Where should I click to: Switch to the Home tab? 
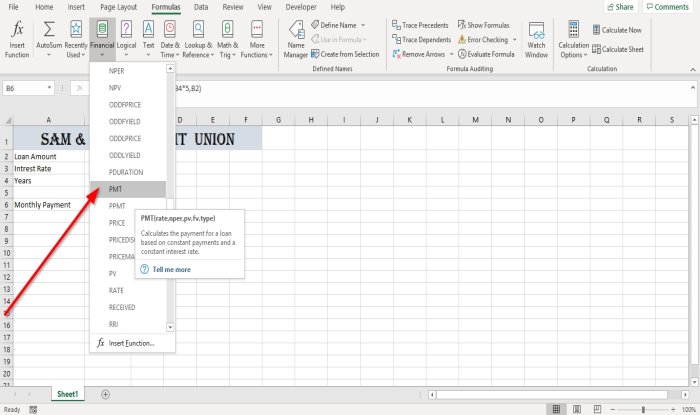click(x=44, y=7)
